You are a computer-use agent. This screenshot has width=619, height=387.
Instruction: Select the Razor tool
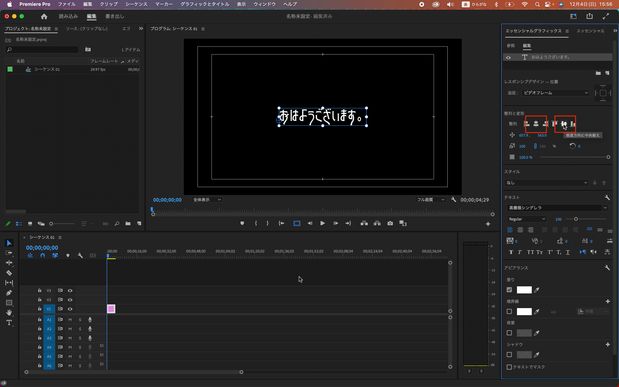click(9, 273)
